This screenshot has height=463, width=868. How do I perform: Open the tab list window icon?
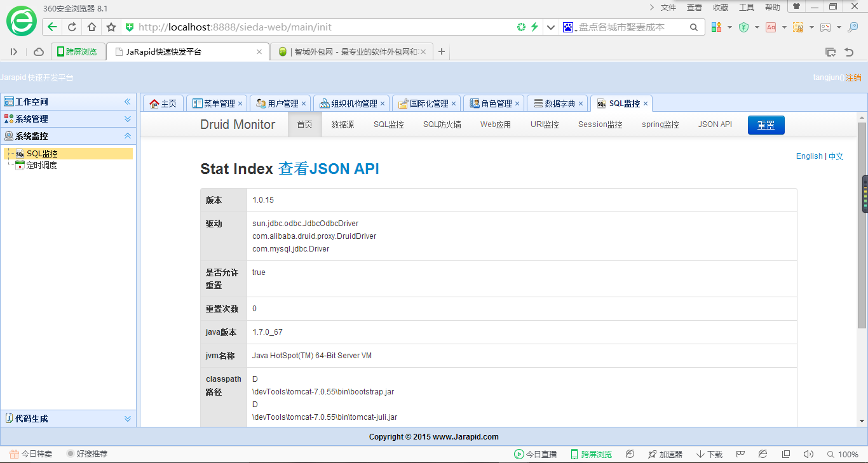(x=831, y=52)
